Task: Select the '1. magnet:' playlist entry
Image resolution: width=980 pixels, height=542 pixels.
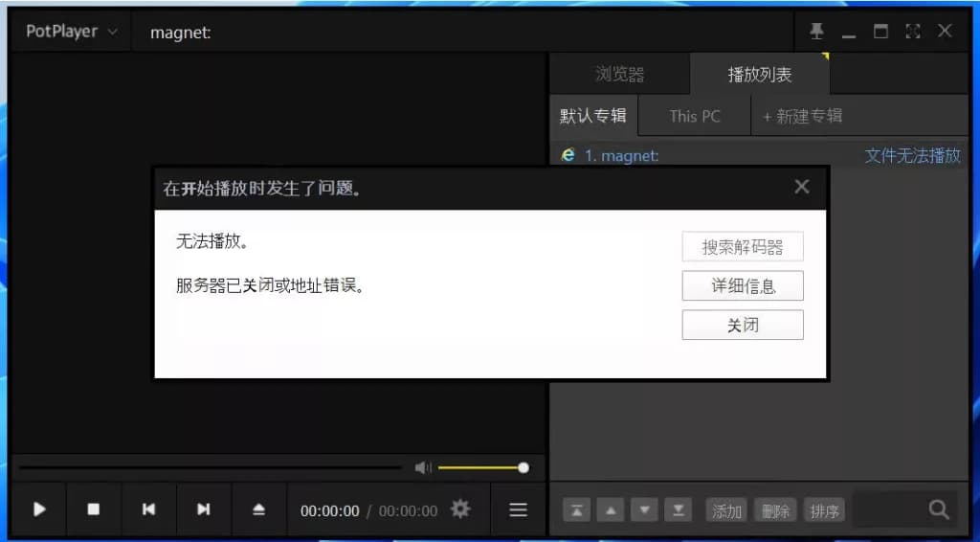Action: [622, 155]
